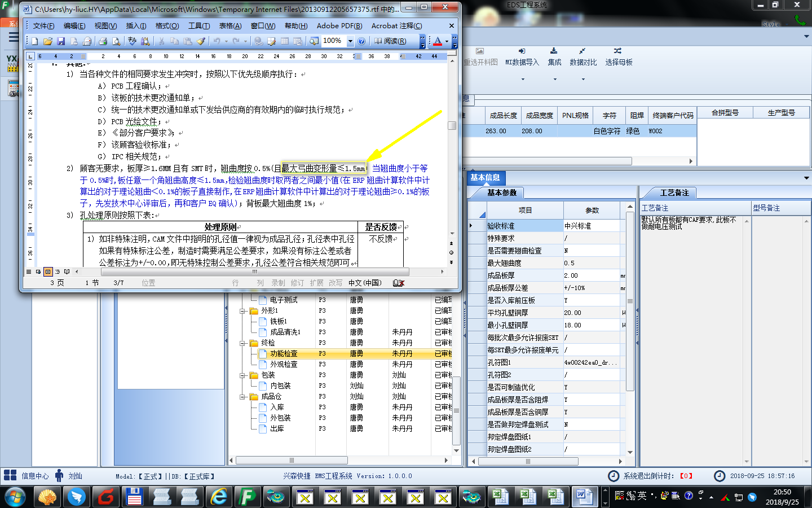
Task: Collapse the 外形1 tree node
Action: click(242, 311)
